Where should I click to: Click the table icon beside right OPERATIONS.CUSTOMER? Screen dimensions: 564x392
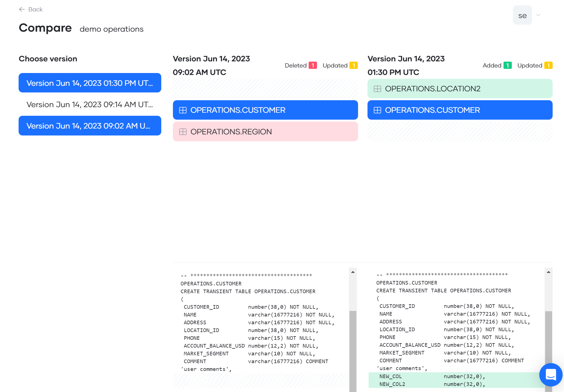click(377, 110)
